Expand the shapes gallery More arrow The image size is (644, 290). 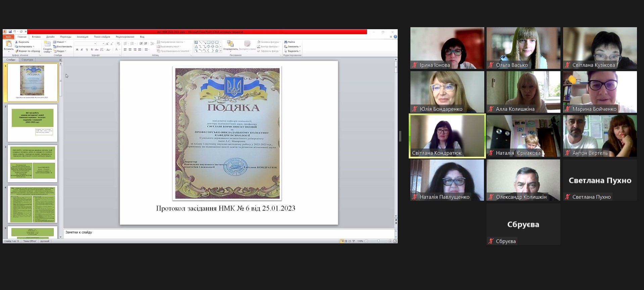click(x=220, y=51)
